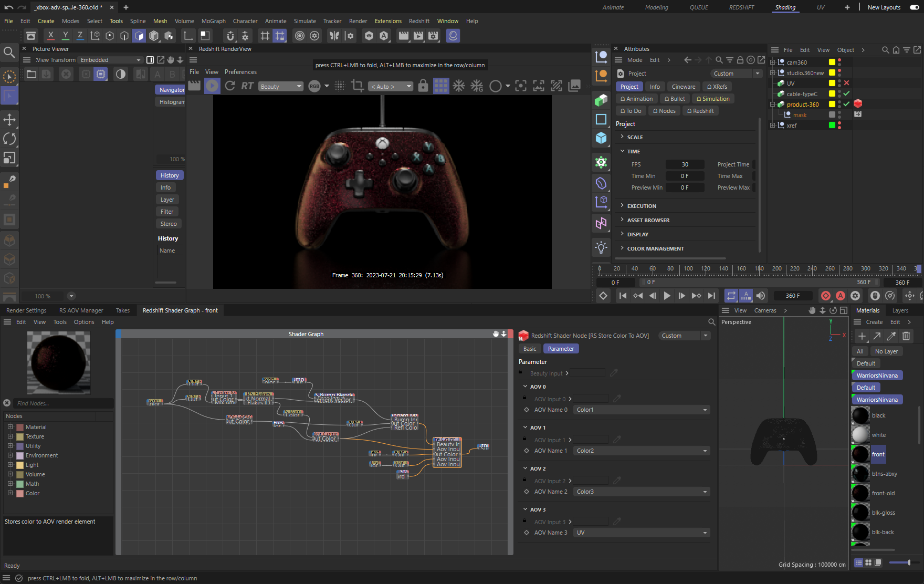Toggle bucket rendering grid icon in RenderView
This screenshot has height=584, width=924.
pos(441,86)
